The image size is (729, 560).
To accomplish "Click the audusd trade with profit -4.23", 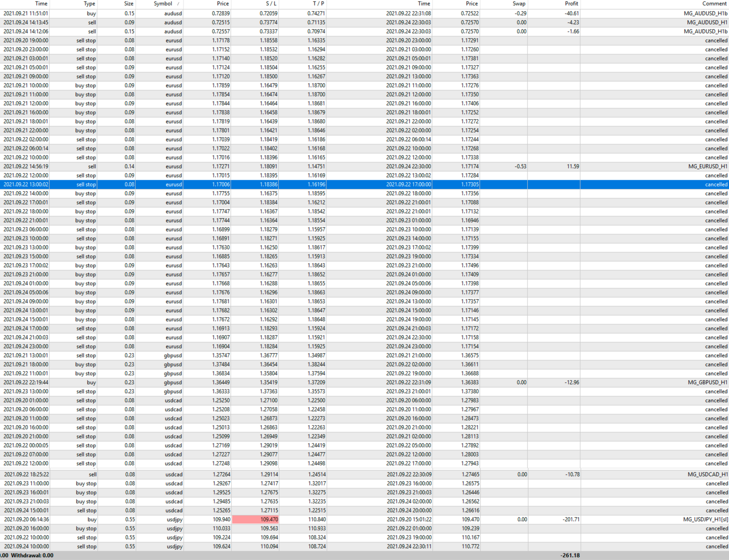I will coord(173,22).
